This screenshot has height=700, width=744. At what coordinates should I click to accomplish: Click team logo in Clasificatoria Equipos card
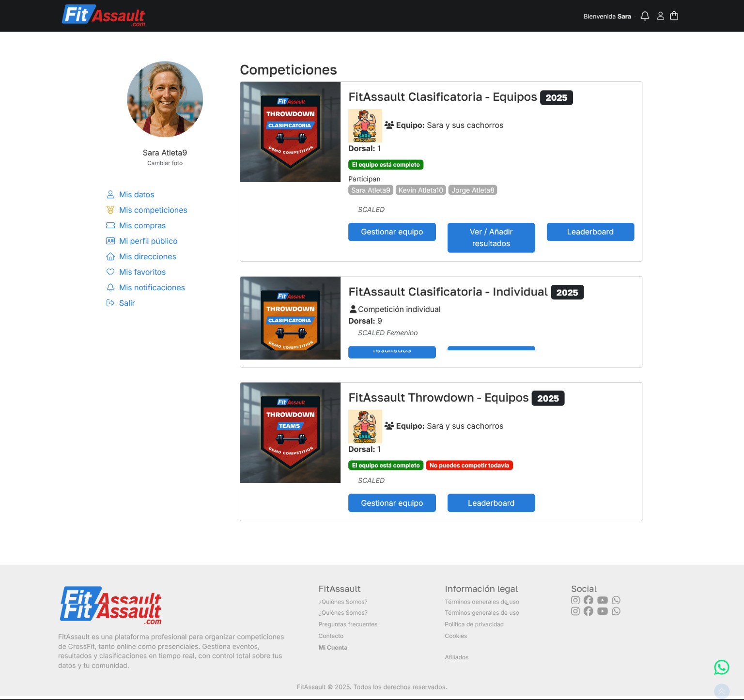(365, 125)
